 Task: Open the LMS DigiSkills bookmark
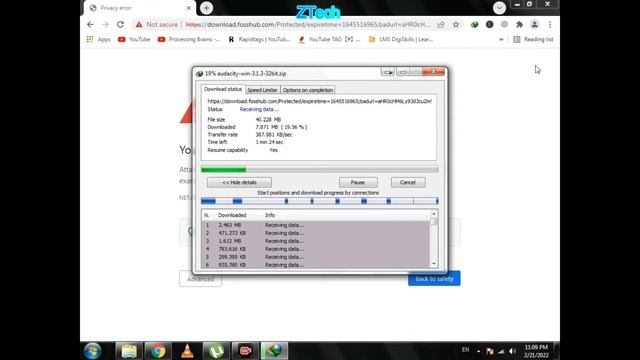coord(400,39)
